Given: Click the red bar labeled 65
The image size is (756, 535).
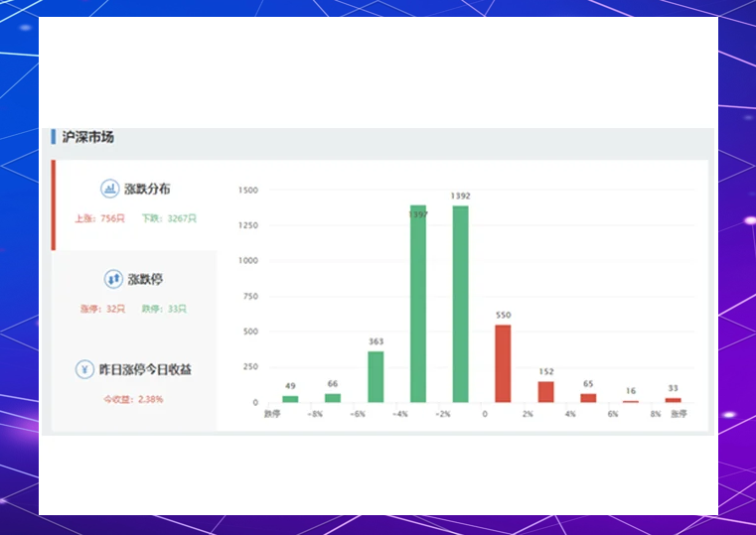Looking at the screenshot, I should tap(588, 397).
